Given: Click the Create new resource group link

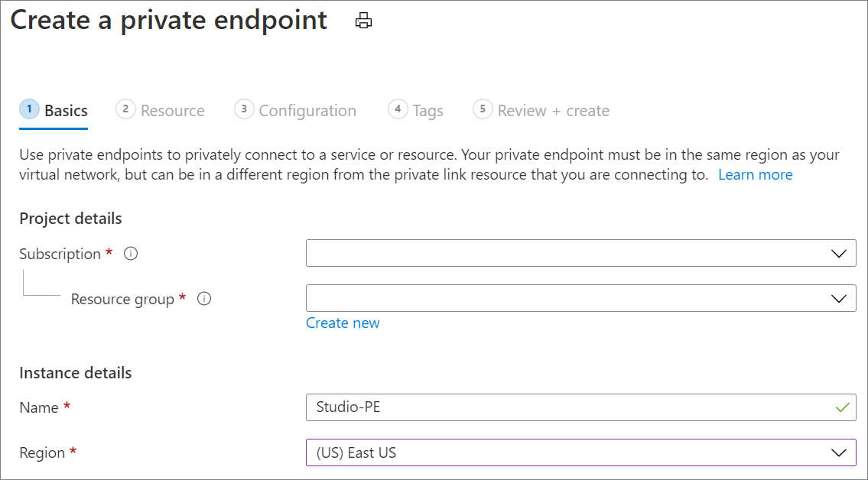Looking at the screenshot, I should 343,323.
